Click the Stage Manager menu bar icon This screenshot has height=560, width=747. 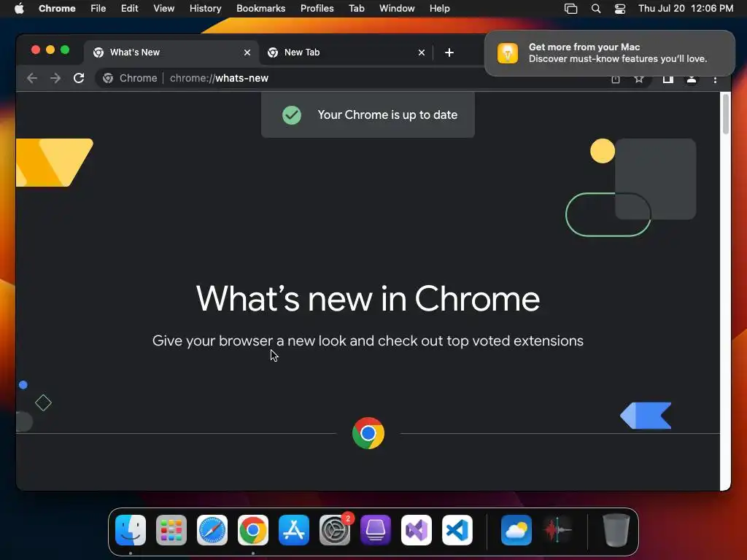click(570, 9)
